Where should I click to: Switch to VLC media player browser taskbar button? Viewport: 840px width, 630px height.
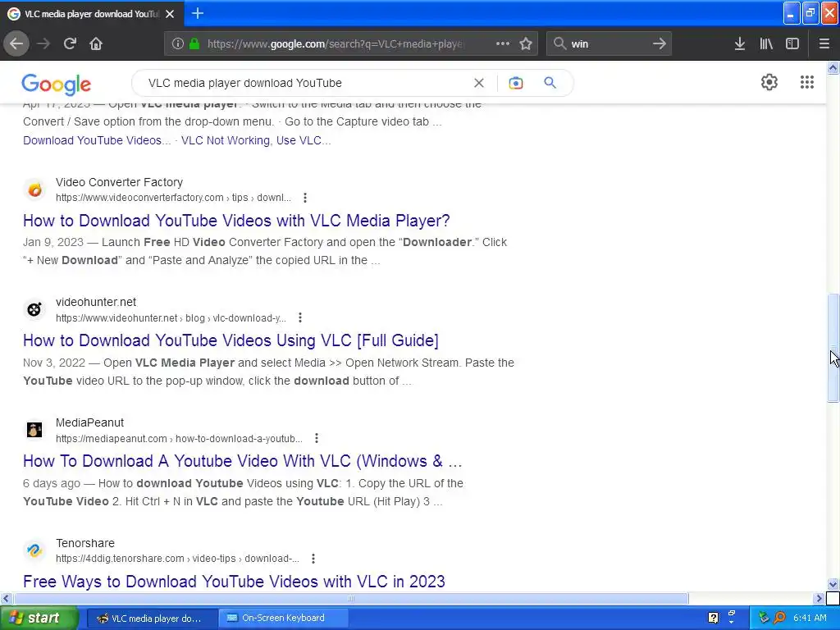point(151,618)
